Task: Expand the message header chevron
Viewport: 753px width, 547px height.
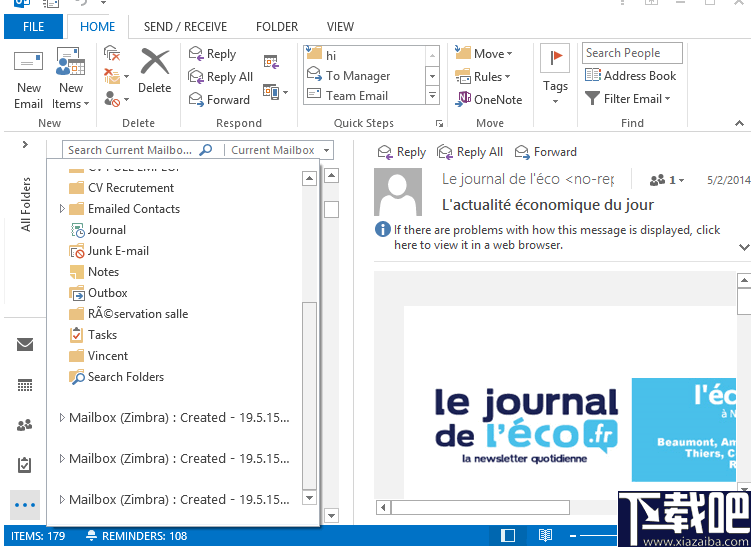Action: coord(744,247)
